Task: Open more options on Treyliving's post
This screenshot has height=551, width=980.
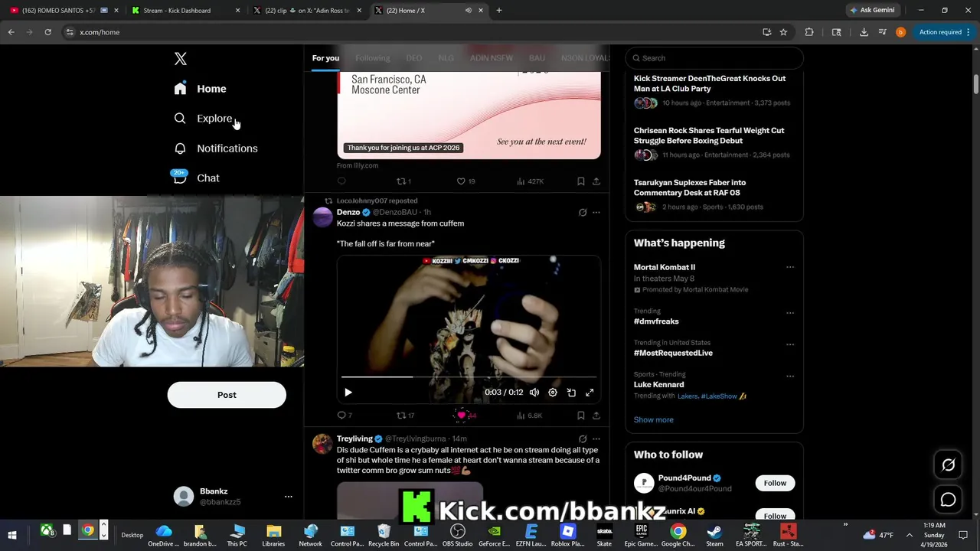Action: 596,439
